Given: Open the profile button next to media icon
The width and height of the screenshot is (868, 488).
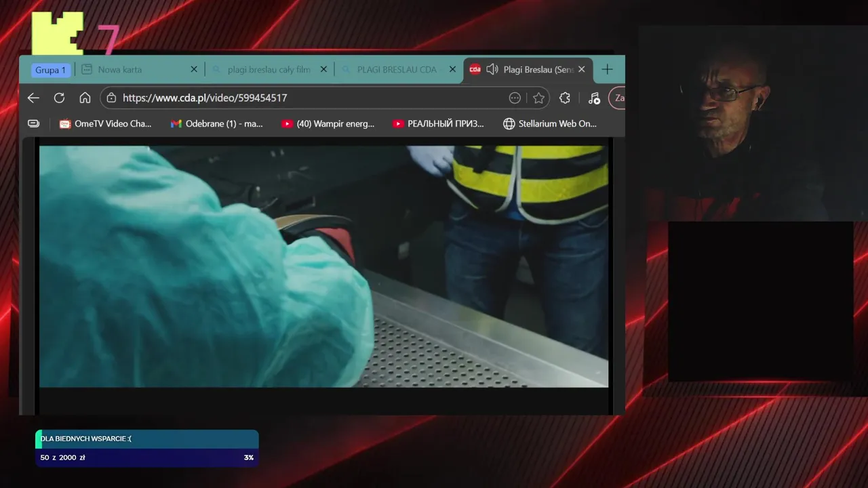Looking at the screenshot, I should 617,98.
